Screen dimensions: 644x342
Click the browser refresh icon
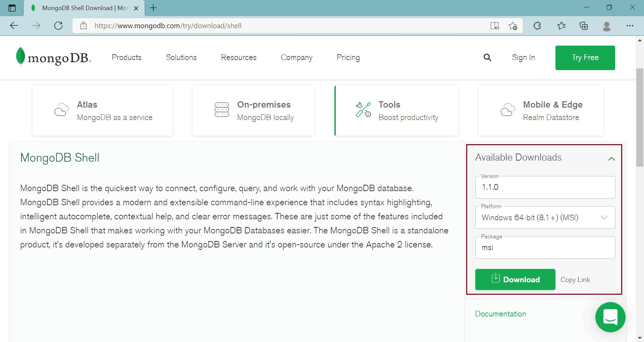coord(58,25)
